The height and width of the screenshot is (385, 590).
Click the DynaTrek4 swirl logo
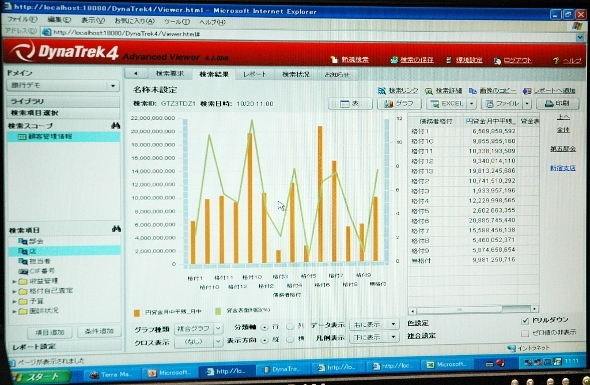[x=23, y=50]
